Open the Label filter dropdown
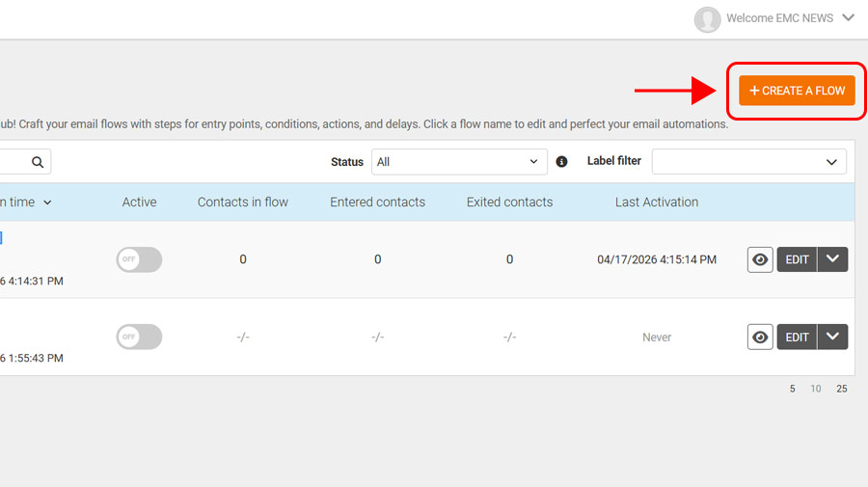The width and height of the screenshot is (868, 487). tap(748, 162)
